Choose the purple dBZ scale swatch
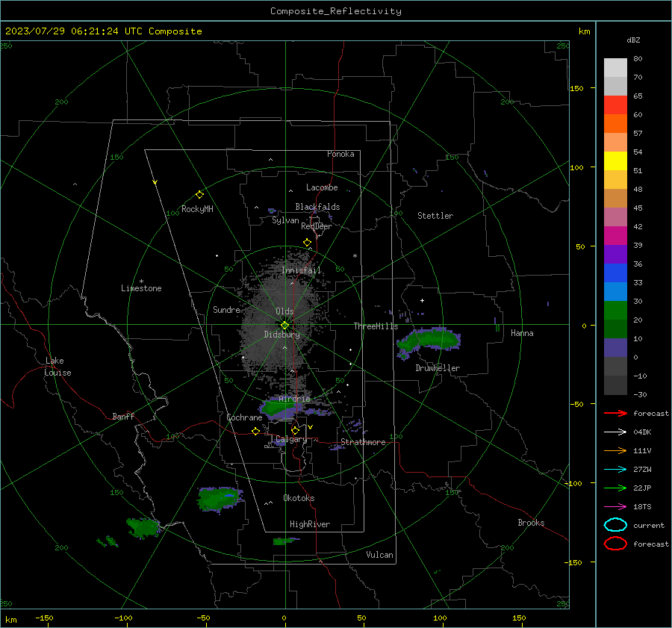The height and width of the screenshot is (628, 672). click(x=615, y=254)
